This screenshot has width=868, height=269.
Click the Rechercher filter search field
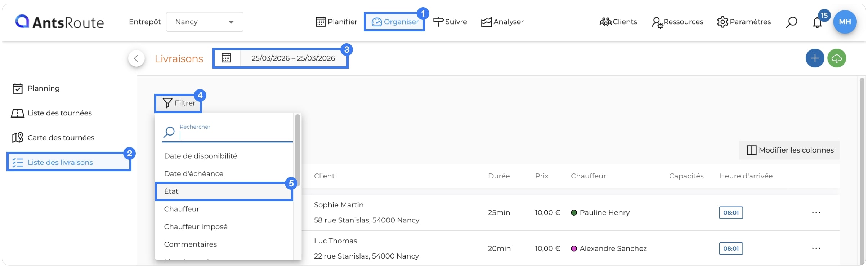227,133
